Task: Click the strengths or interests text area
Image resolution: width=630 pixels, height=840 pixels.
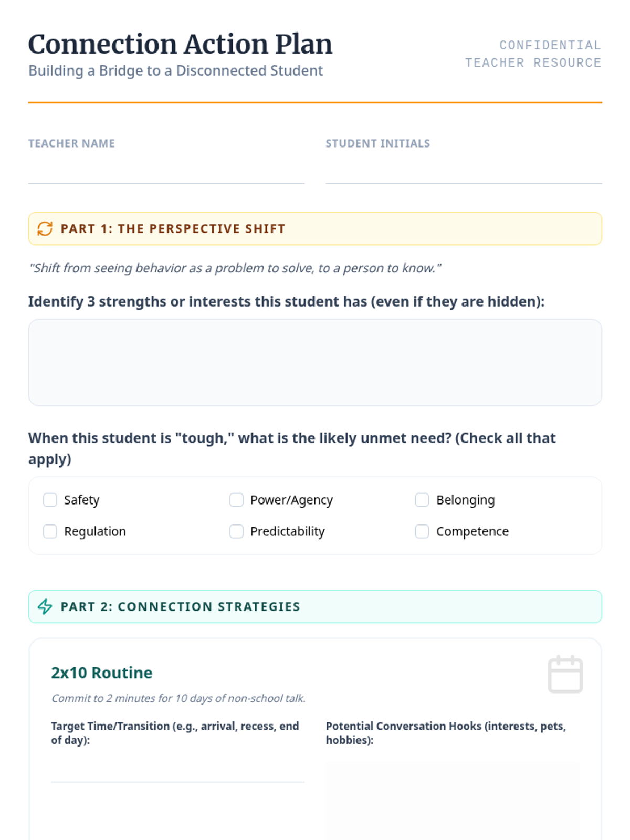Action: [315, 362]
